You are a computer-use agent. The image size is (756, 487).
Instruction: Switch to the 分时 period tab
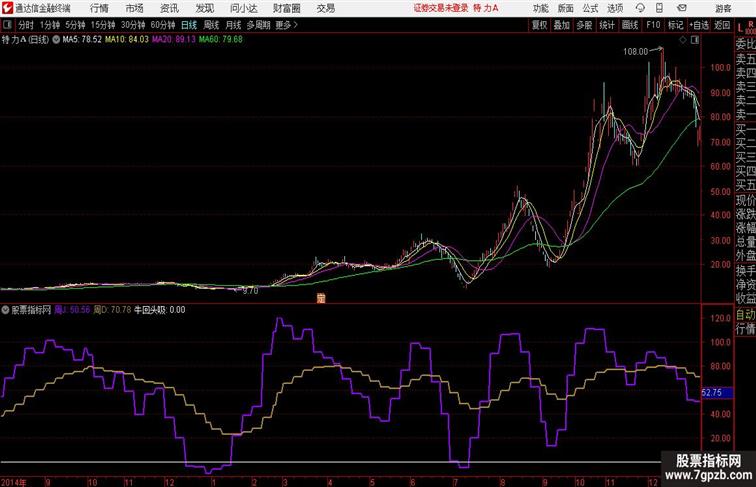click(26, 25)
